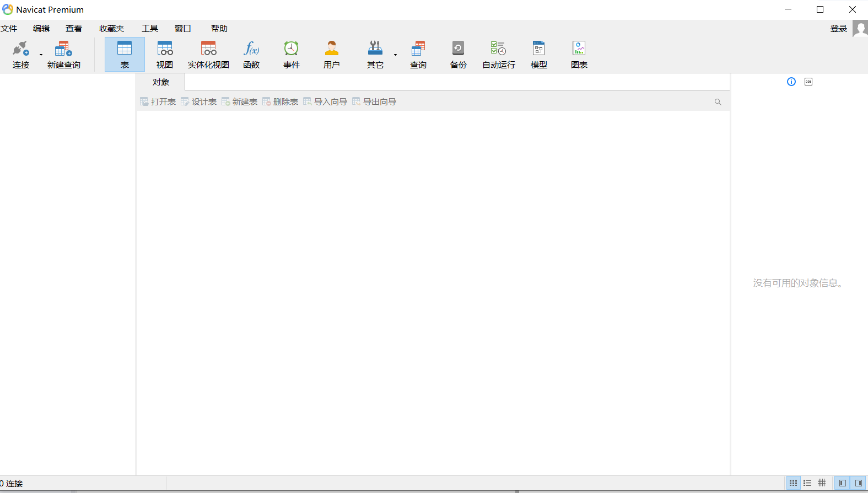Switch to ER diagram view icon
The width and height of the screenshot is (868, 493).
tap(822, 483)
